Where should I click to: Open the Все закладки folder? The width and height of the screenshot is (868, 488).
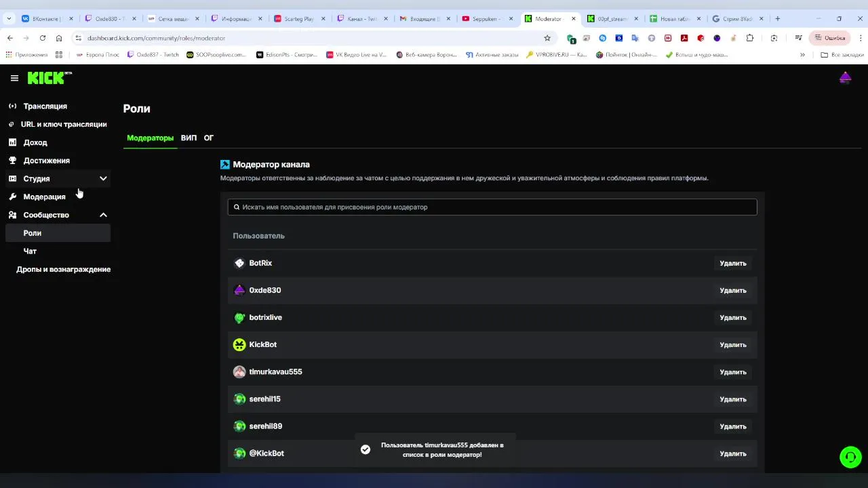point(842,54)
